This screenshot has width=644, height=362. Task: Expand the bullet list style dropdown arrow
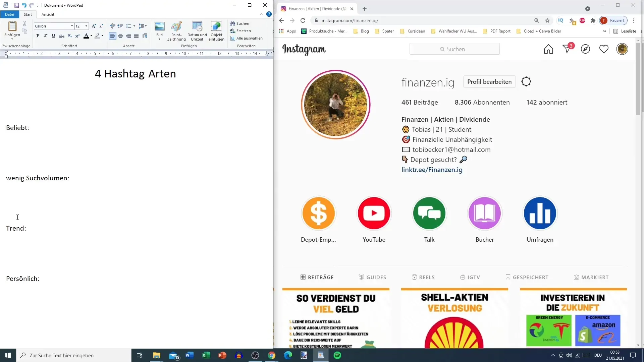pos(134,26)
